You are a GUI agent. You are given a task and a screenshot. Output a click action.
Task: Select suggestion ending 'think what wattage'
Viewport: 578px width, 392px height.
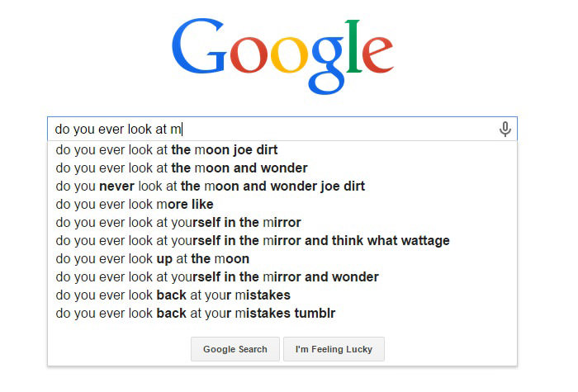[253, 241]
